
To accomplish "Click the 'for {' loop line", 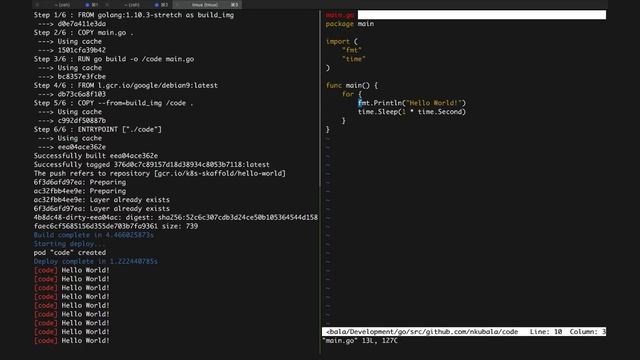I will [x=352, y=94].
